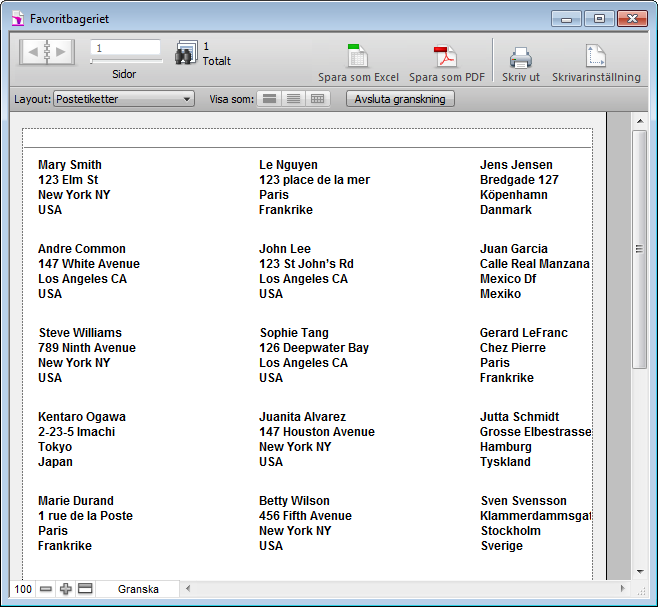Click the zoom percentage 100 box
Image resolution: width=658 pixels, height=607 pixels.
tap(23, 589)
